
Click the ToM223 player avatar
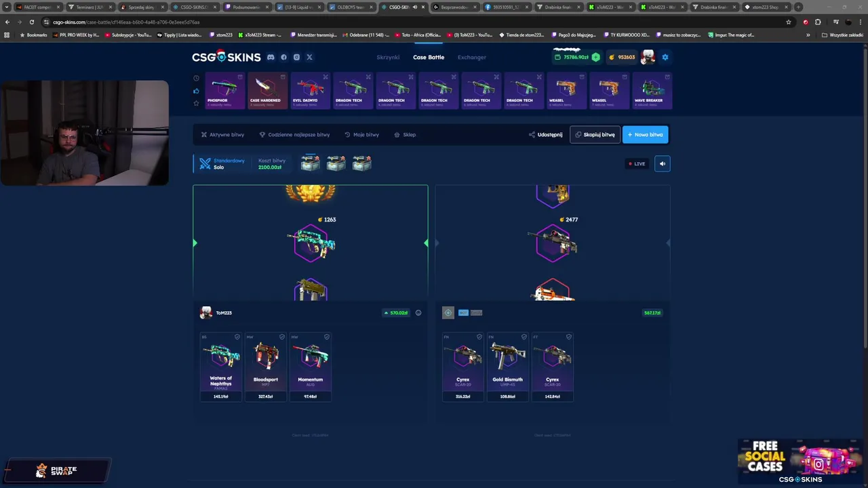point(206,312)
